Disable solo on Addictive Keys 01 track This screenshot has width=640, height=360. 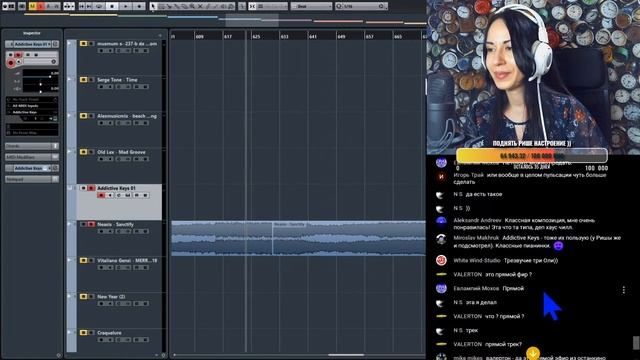(x=91, y=188)
